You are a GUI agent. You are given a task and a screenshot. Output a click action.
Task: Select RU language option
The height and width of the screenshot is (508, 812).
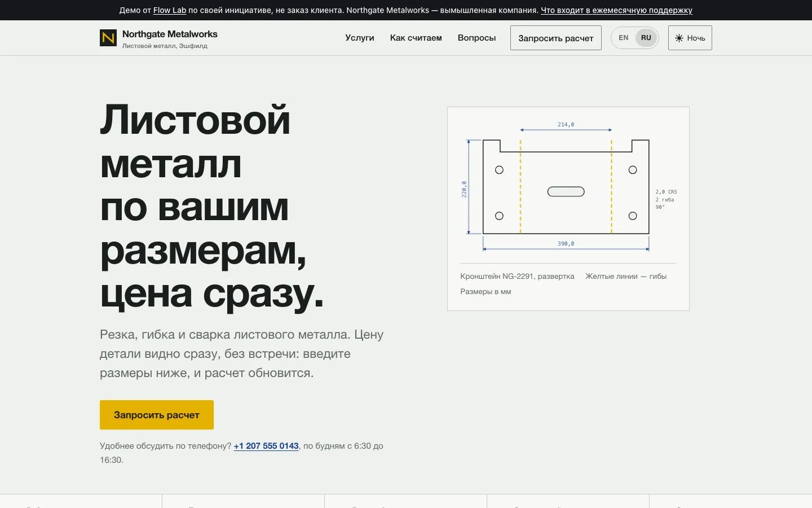[x=646, y=38]
